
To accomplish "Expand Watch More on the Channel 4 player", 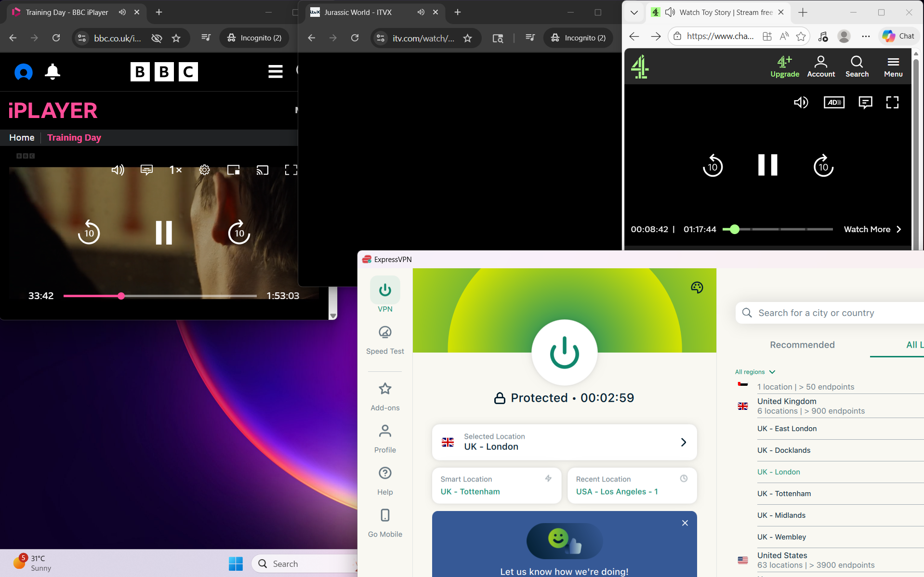I will (x=872, y=229).
